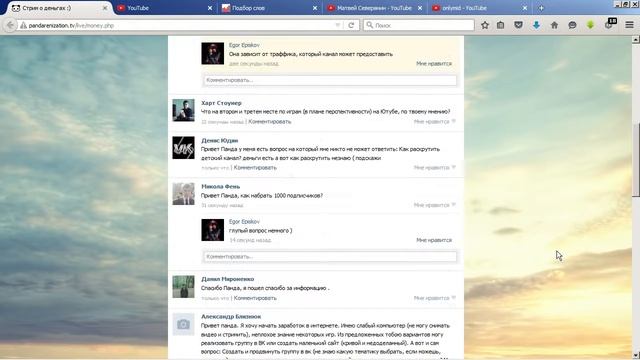Screen dimensions: 640x360
Task: Click Данил Мироненко's avatar
Action: point(183,287)
